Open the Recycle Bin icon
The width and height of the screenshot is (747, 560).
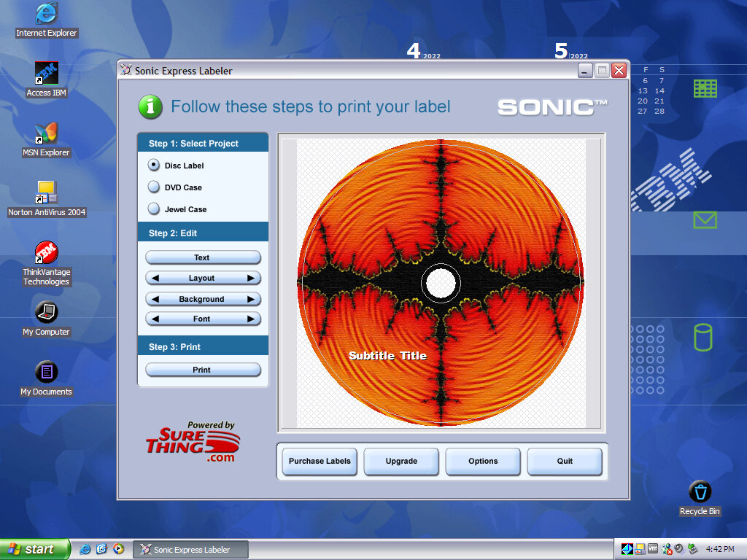pos(699,492)
